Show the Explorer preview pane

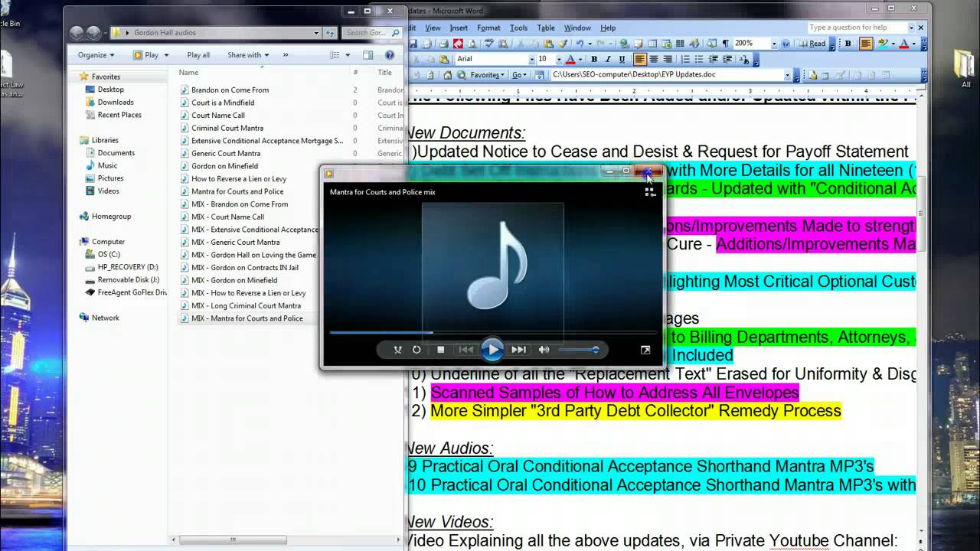368,55
